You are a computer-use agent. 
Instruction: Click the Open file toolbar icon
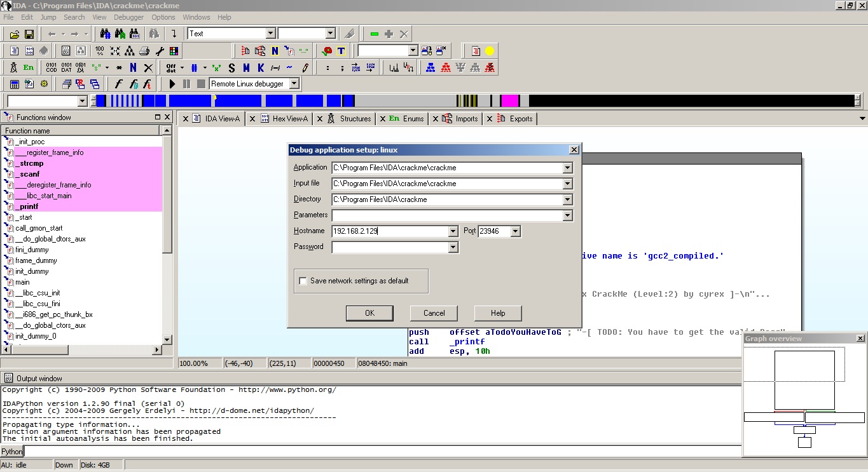tap(14, 34)
